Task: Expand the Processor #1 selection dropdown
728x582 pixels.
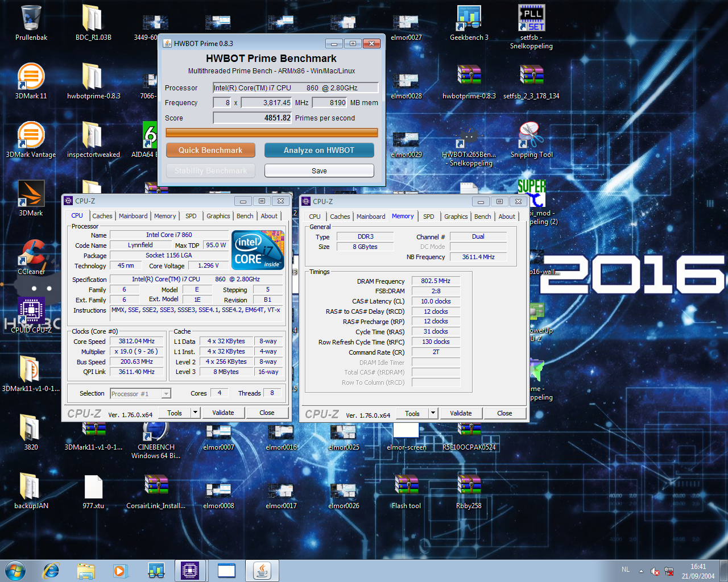Action: pyautogui.click(x=166, y=394)
